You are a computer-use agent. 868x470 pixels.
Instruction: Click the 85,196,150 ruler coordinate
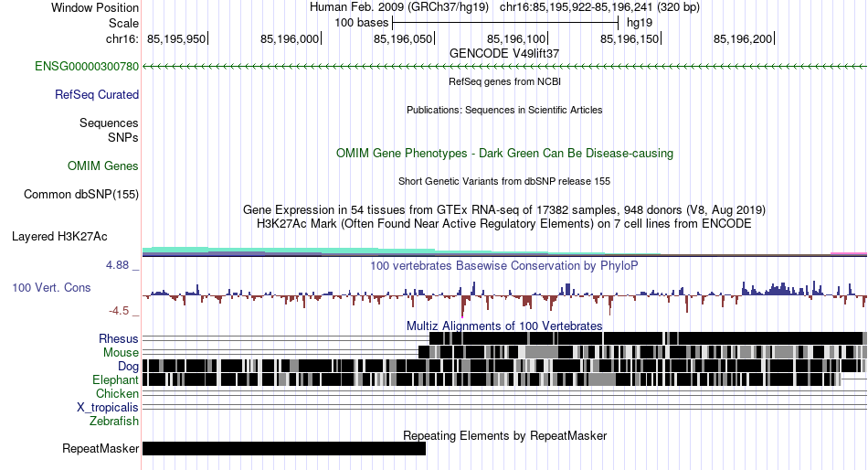pyautogui.click(x=630, y=38)
